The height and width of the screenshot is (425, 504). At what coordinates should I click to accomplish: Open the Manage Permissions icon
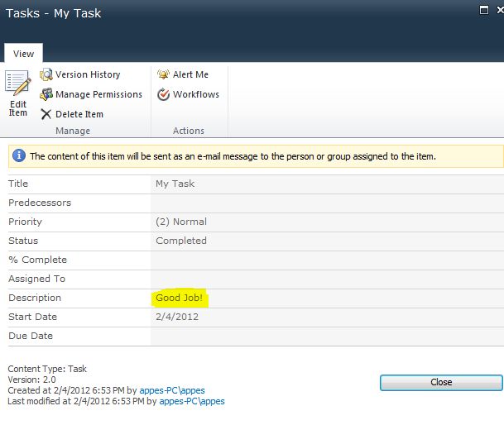[x=46, y=94]
